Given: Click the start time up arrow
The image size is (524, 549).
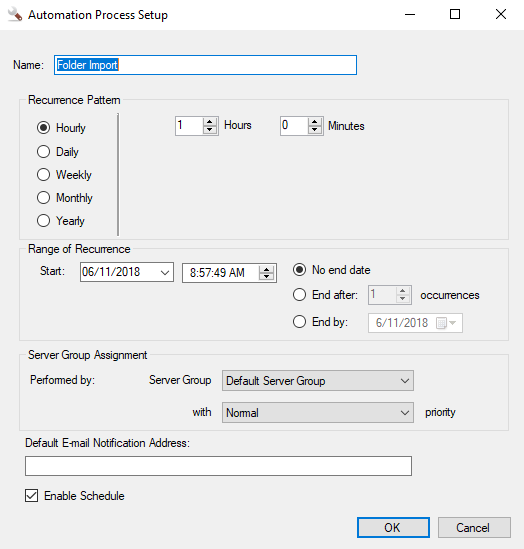Looking at the screenshot, I should coord(267,269).
